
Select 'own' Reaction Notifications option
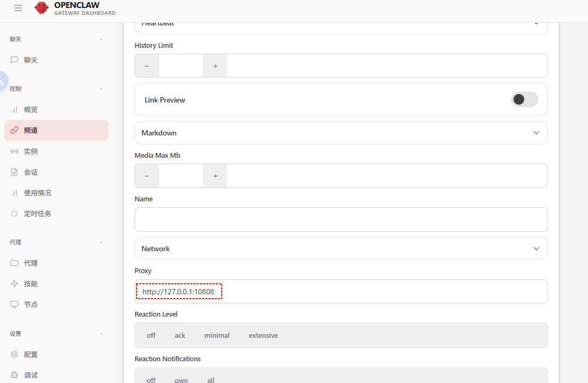point(181,380)
